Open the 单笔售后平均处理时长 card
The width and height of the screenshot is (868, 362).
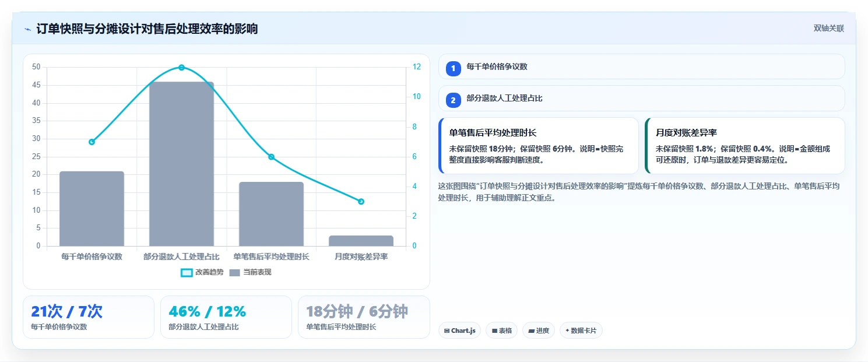[539, 146]
